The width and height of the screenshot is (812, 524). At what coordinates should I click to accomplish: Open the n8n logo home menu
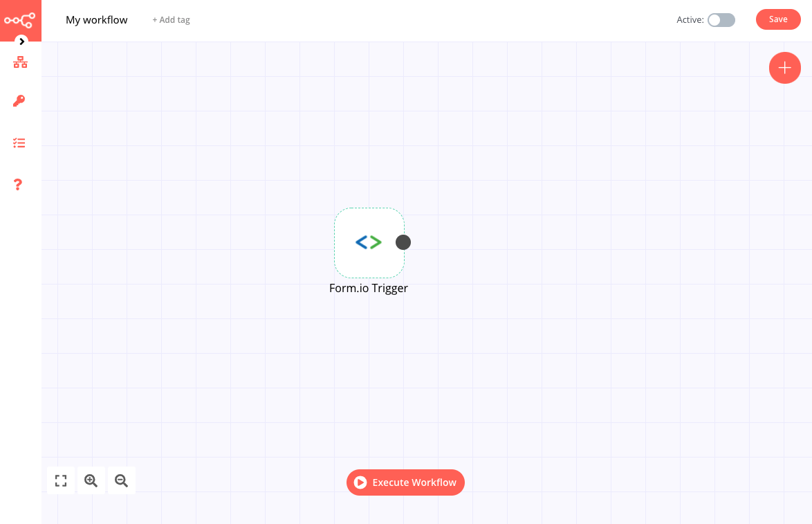coord(20,20)
